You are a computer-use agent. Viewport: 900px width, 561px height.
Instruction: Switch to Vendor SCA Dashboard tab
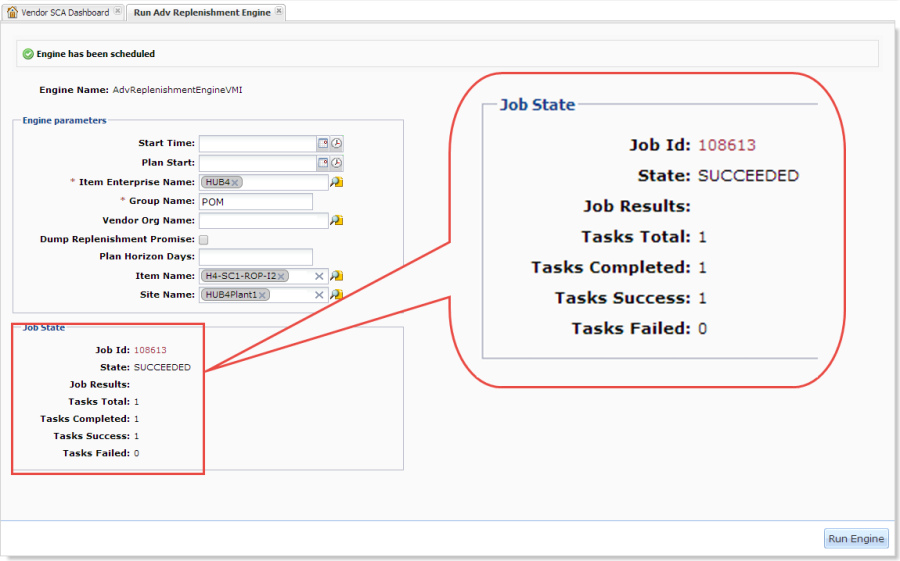point(65,13)
